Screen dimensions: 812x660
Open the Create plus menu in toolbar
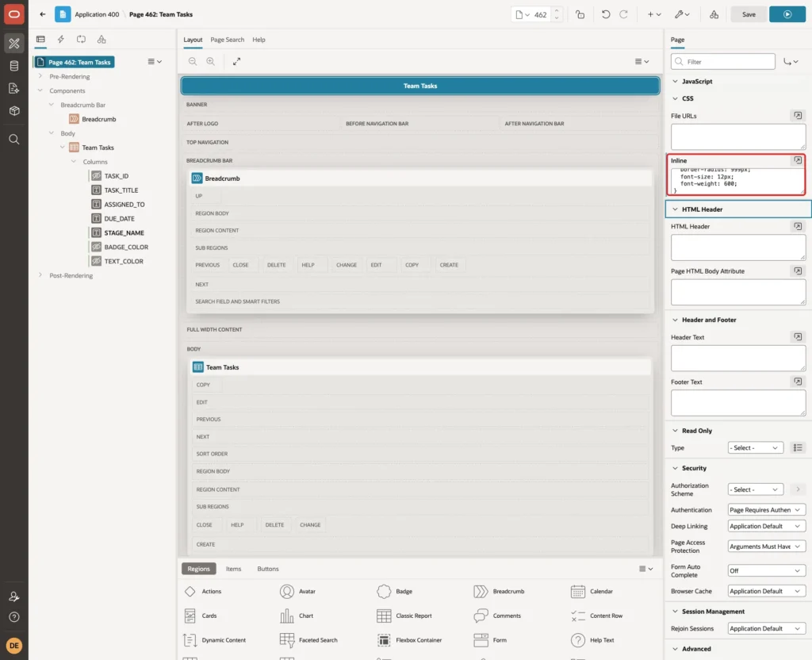tap(654, 14)
